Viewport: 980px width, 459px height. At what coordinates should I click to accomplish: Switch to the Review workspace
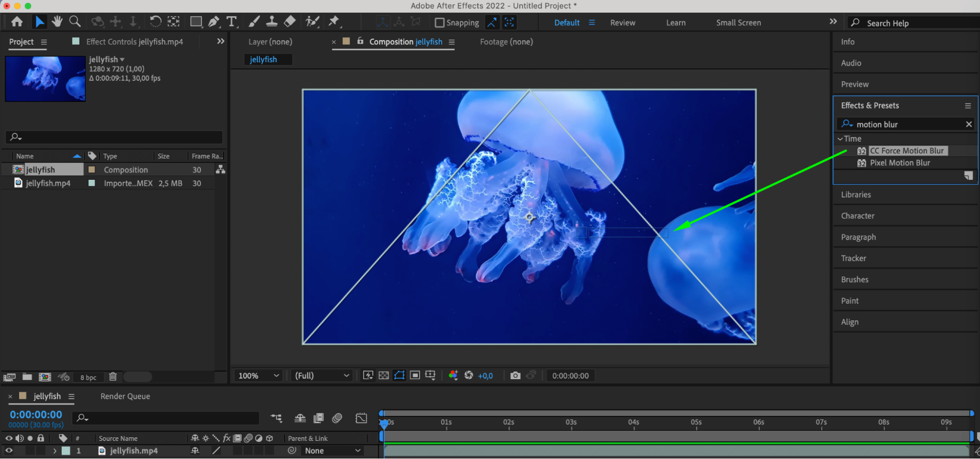[x=623, y=23]
